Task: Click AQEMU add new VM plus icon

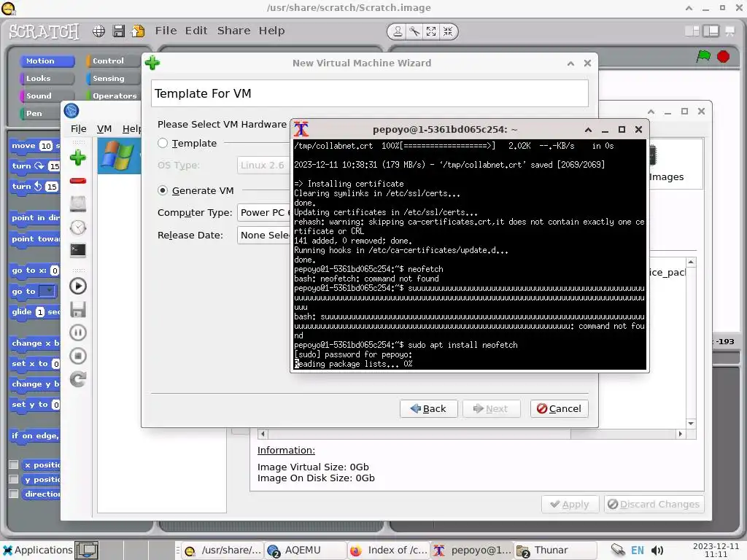Action: point(77,157)
